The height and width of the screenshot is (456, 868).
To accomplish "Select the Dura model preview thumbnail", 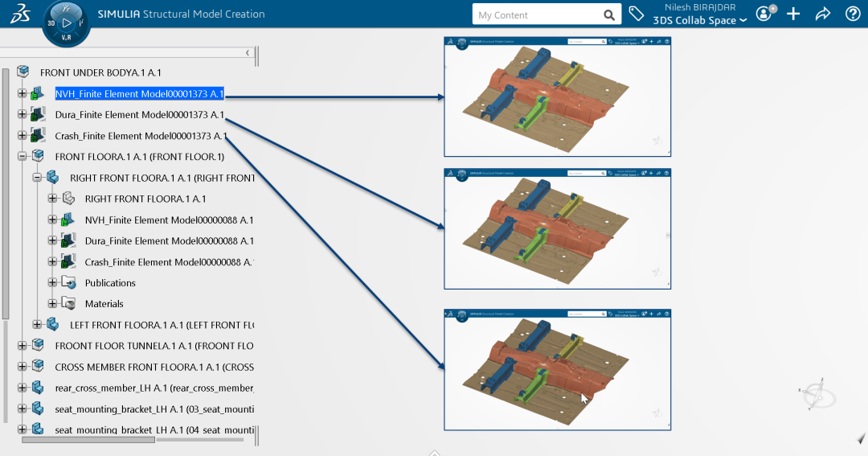I will tap(558, 229).
